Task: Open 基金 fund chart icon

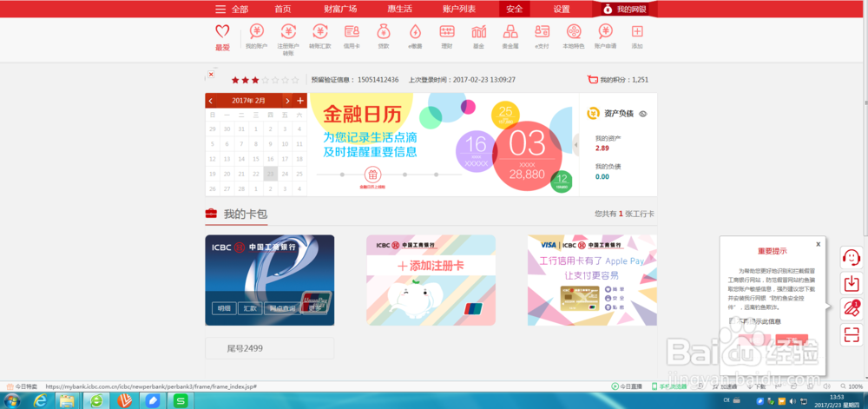Action: (479, 31)
